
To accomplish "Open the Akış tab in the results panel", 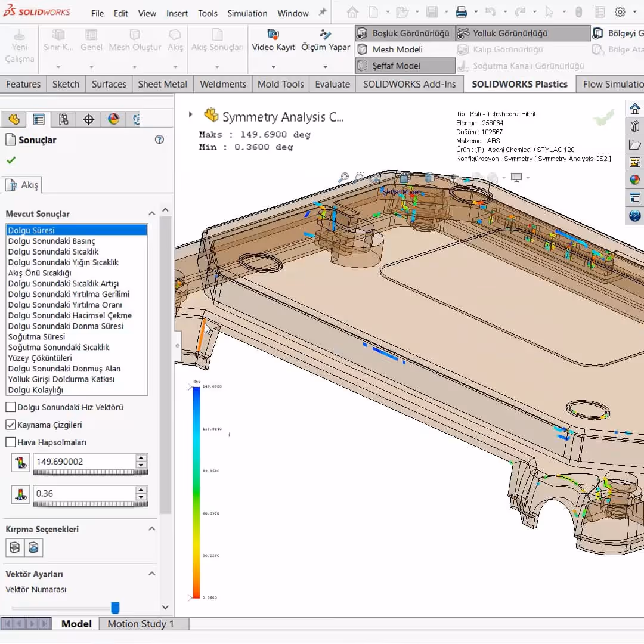I will [23, 185].
